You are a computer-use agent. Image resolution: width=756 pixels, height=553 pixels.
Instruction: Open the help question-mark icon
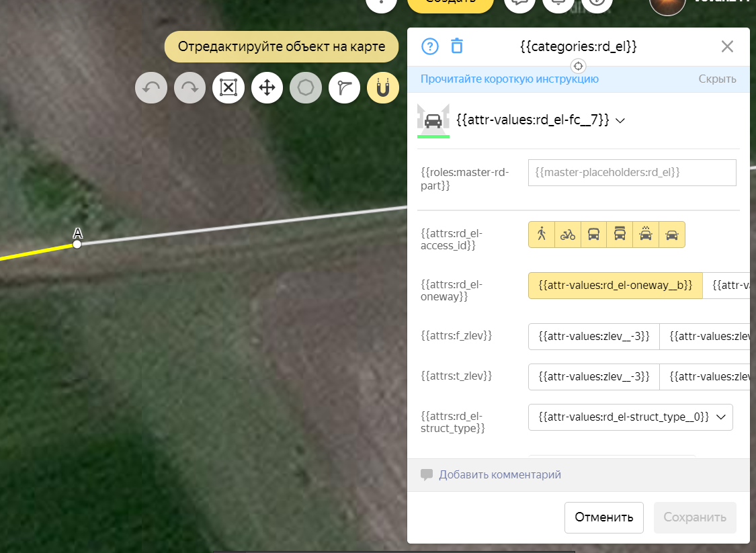click(430, 47)
